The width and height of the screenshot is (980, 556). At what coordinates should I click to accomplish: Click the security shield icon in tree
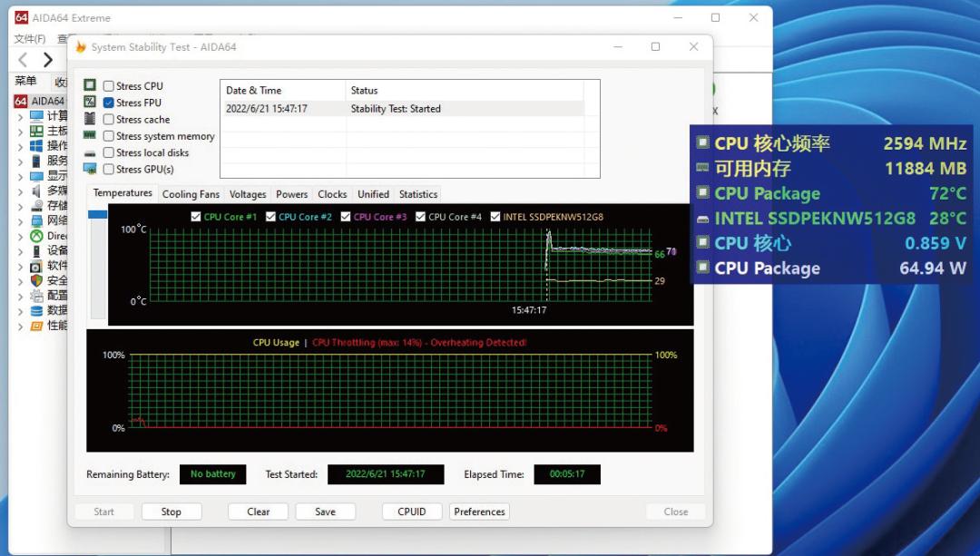coord(36,280)
